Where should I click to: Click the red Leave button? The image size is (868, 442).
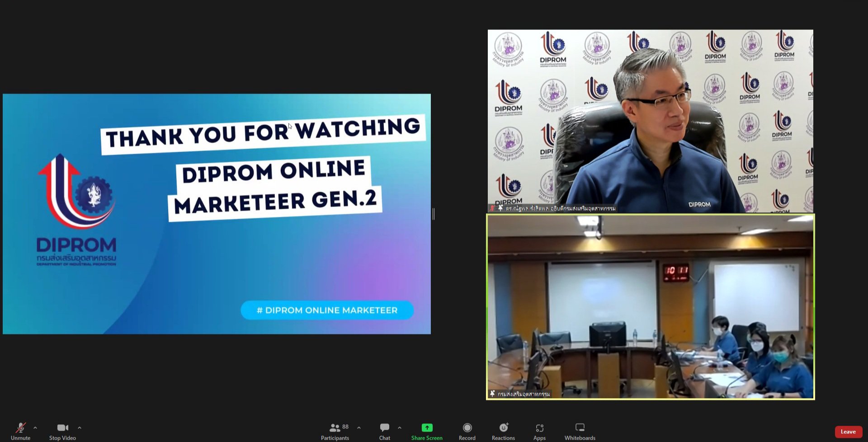(x=848, y=432)
